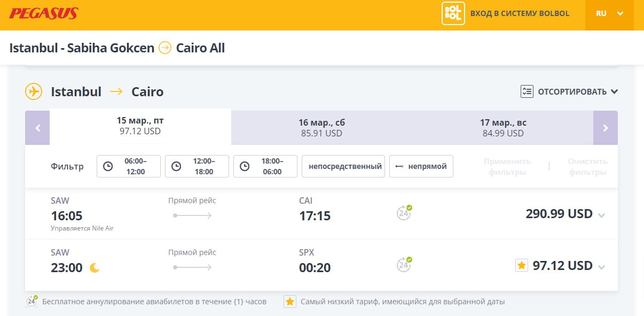Expand the 290.99 USD fare details

click(602, 215)
